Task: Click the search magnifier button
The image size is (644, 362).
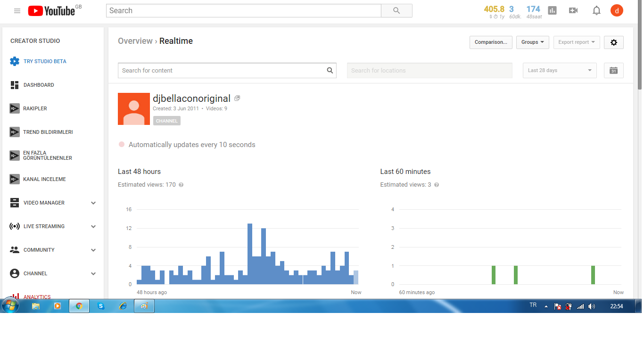Action: [396, 10]
